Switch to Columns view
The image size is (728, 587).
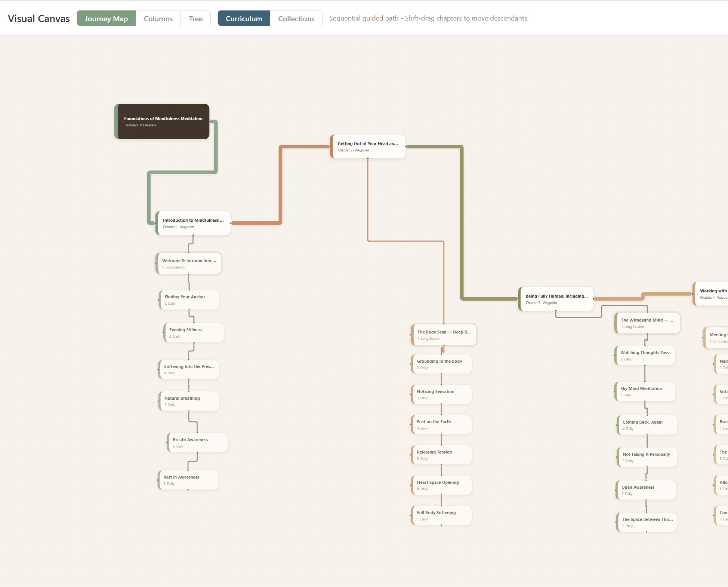[158, 19]
